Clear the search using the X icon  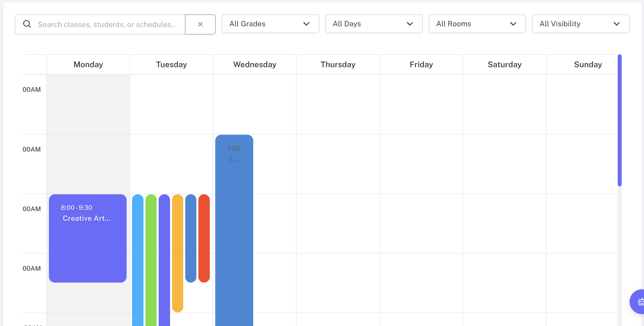tap(200, 24)
